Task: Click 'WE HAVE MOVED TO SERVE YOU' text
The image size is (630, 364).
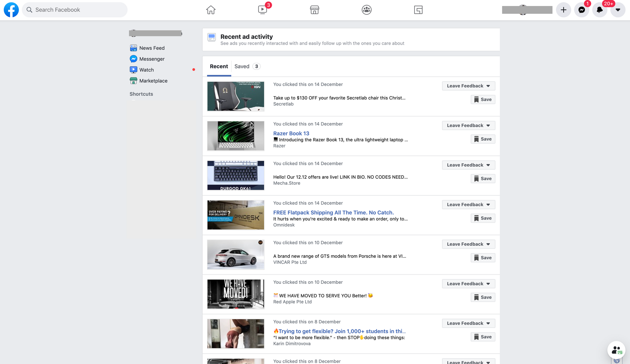Action: pyautogui.click(x=323, y=296)
